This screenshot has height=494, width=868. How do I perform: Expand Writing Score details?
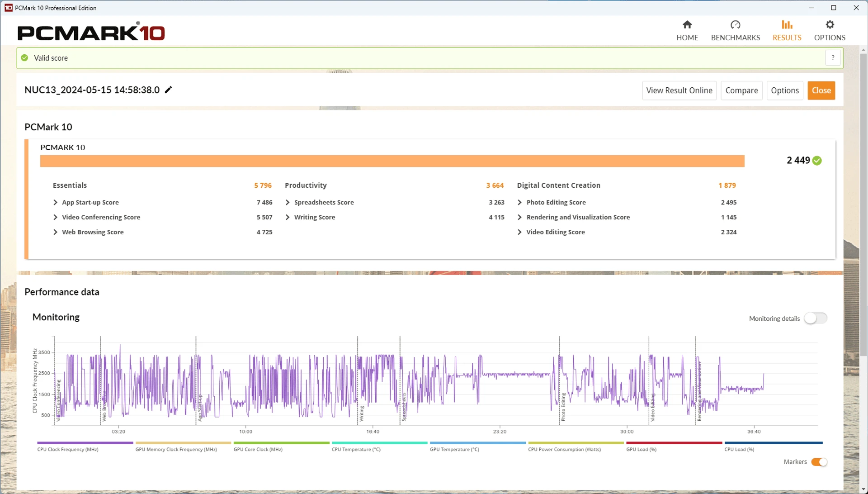[x=288, y=217]
